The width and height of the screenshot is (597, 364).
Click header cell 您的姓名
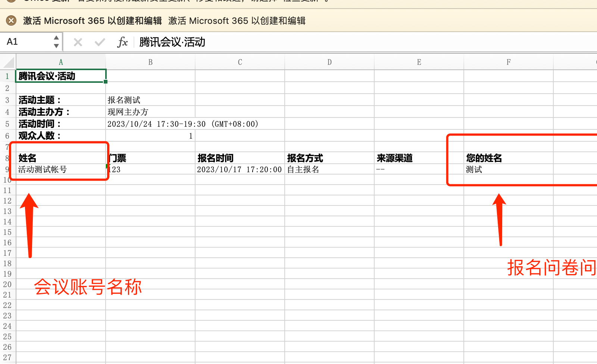click(x=509, y=158)
